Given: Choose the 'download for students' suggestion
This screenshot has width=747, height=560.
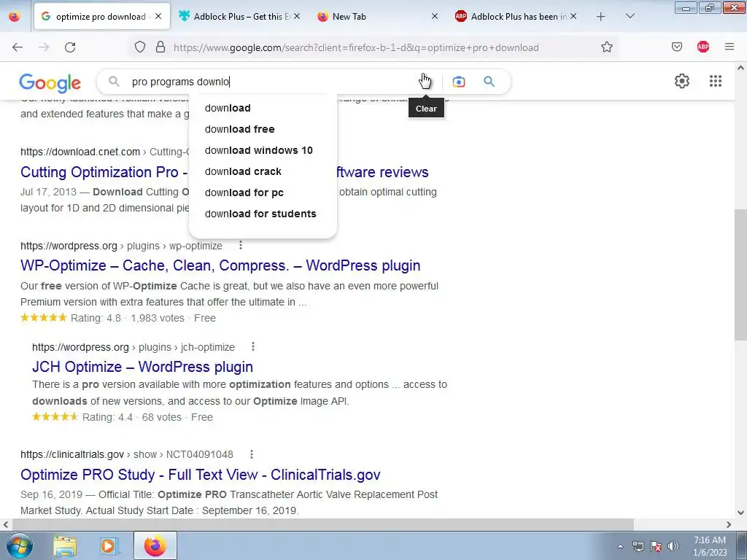Looking at the screenshot, I should [263, 214].
